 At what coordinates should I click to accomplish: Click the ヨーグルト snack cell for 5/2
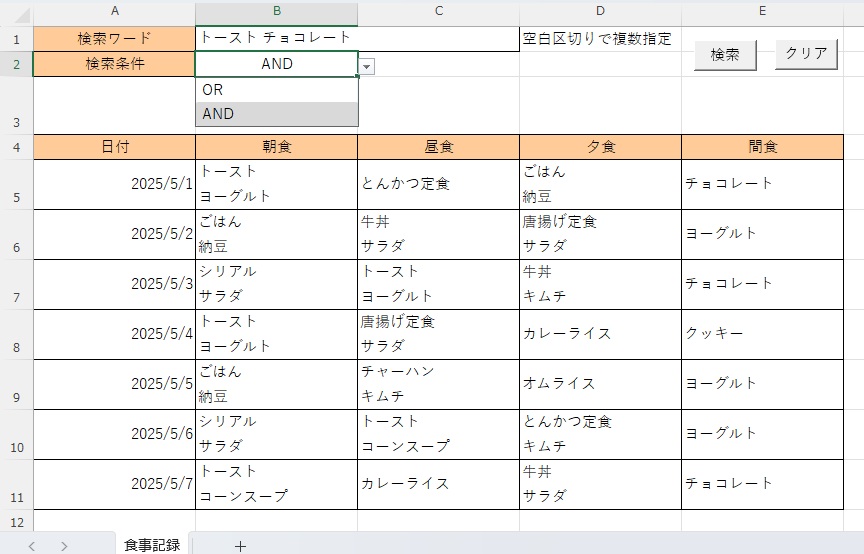tap(763, 234)
